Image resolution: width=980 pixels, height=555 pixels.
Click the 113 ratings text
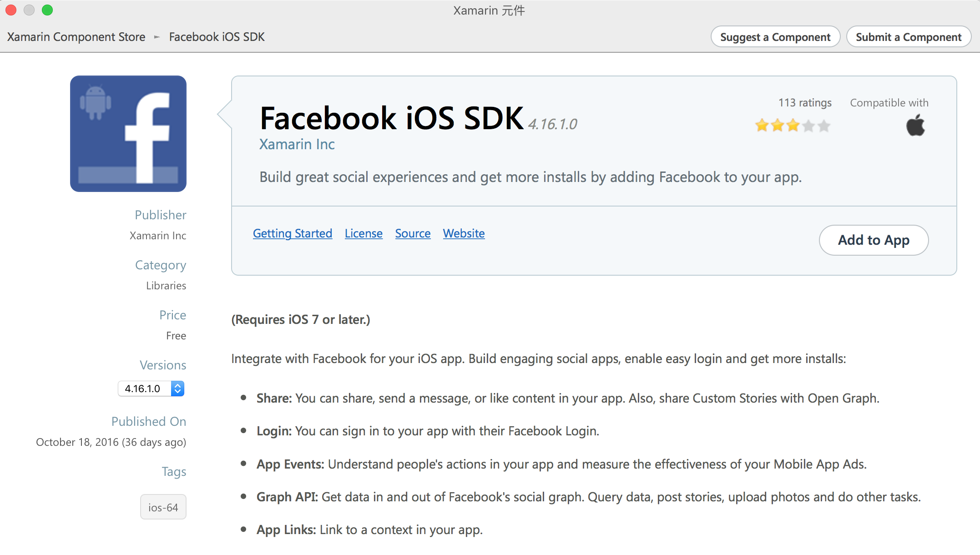tap(805, 103)
